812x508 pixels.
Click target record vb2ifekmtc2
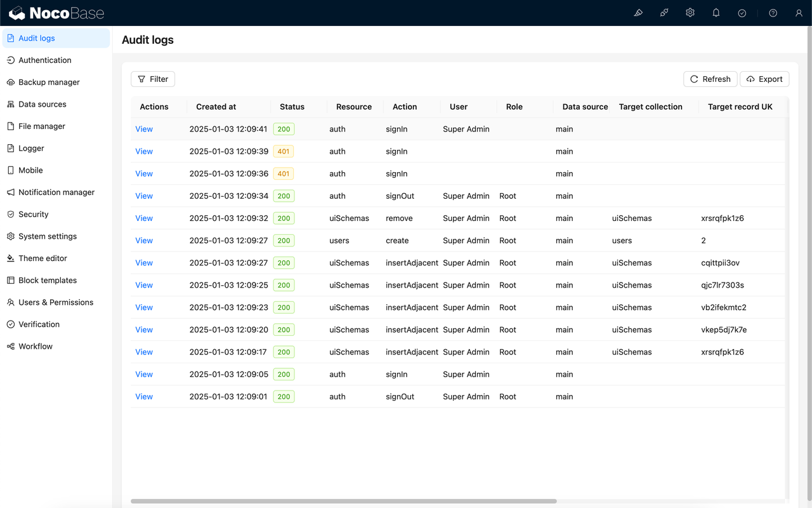(724, 307)
